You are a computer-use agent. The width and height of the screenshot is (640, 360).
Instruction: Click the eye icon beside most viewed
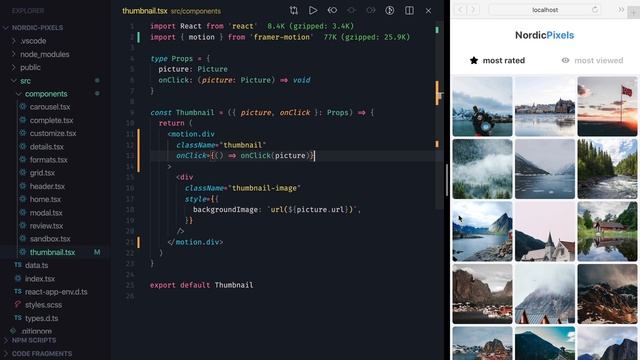(x=565, y=60)
